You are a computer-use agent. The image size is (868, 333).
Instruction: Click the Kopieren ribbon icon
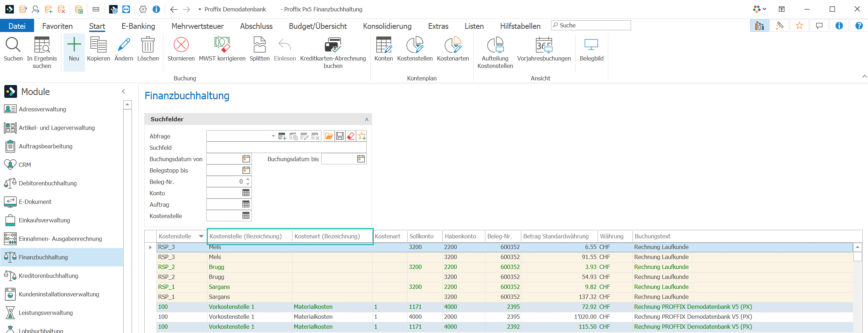click(x=98, y=45)
